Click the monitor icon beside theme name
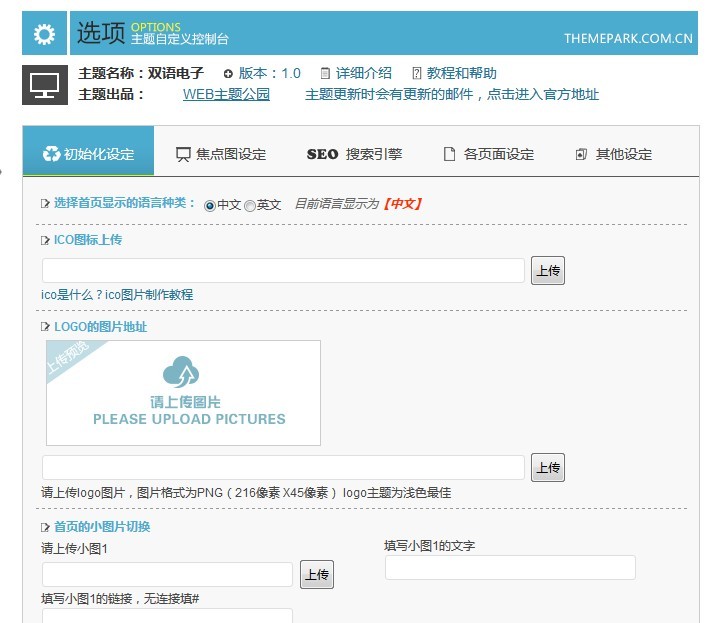709x623 pixels. point(44,84)
